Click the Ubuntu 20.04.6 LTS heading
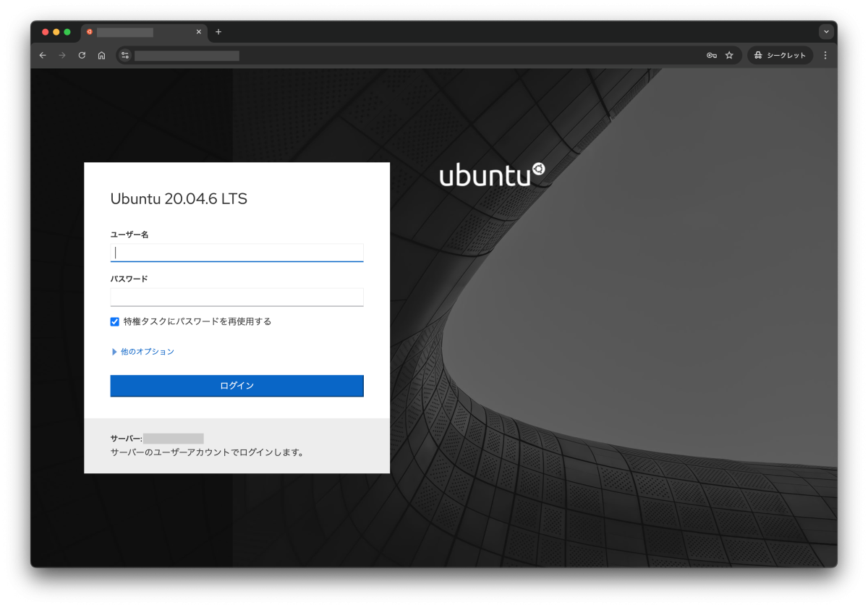This screenshot has width=868, height=608. coord(179,199)
